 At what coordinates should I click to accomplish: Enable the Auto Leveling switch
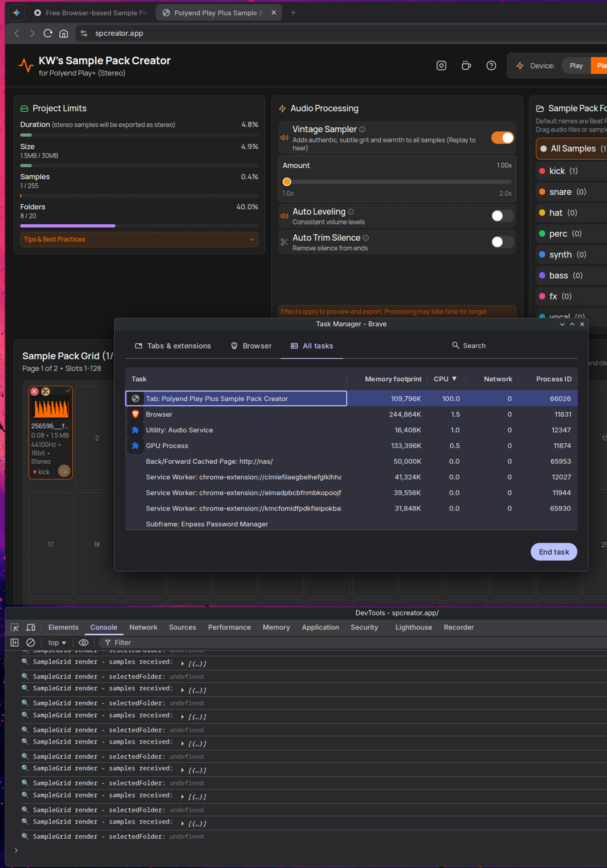(502, 216)
